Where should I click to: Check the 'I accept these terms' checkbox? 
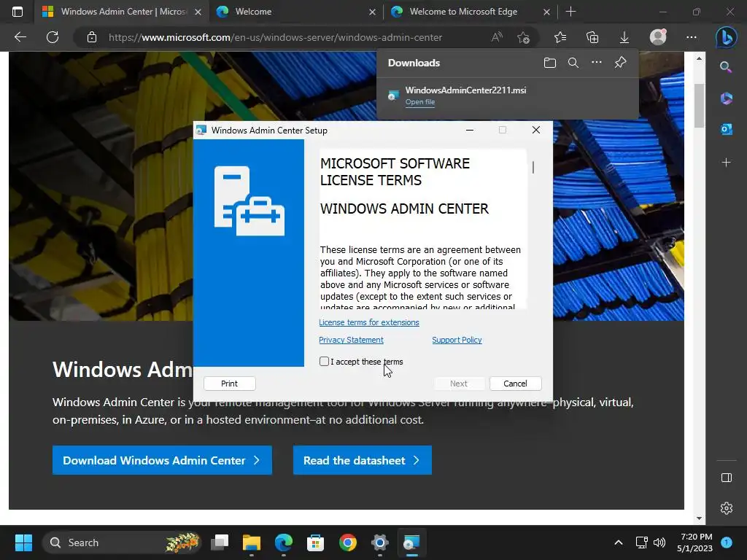(325, 362)
